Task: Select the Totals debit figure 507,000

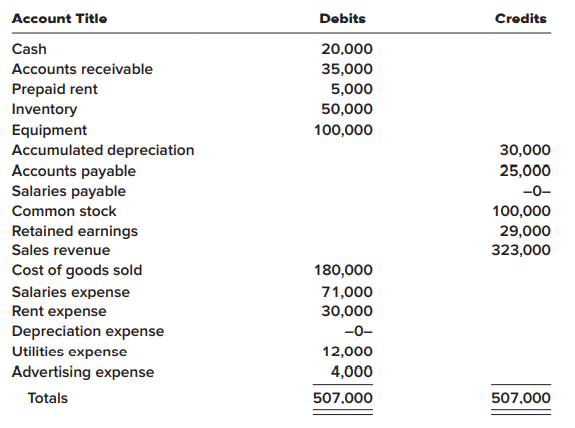Action: (343, 398)
